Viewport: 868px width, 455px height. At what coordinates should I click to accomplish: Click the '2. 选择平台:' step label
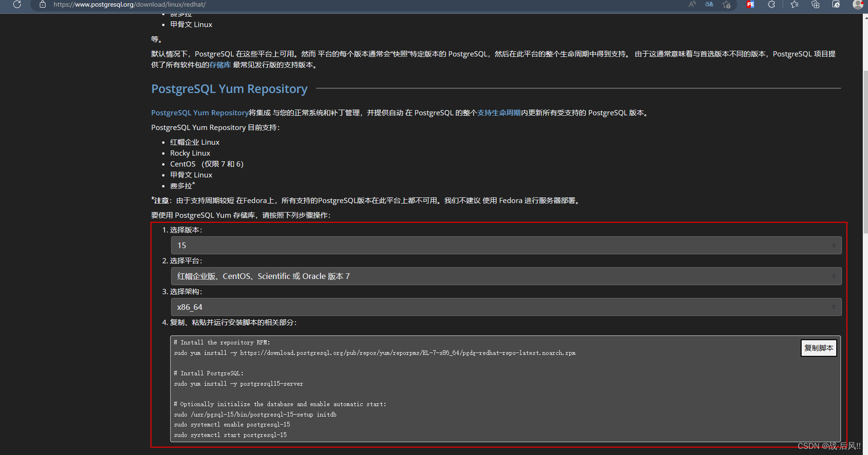pos(182,261)
